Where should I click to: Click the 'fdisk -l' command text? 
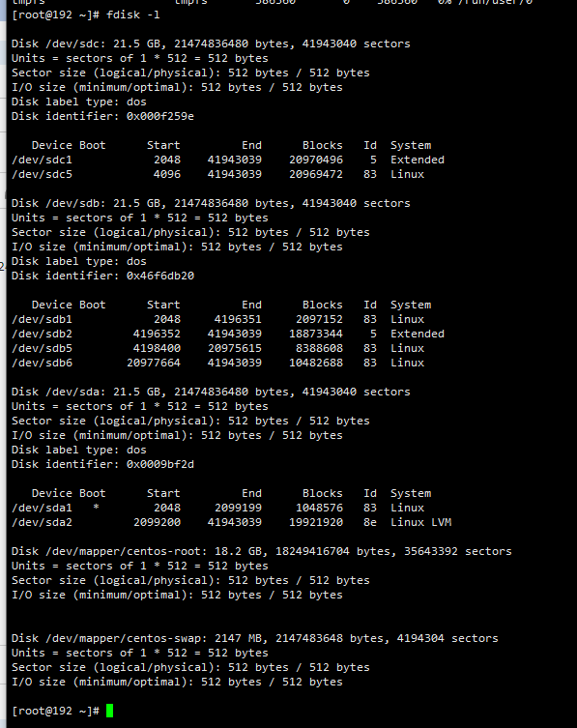point(132,15)
